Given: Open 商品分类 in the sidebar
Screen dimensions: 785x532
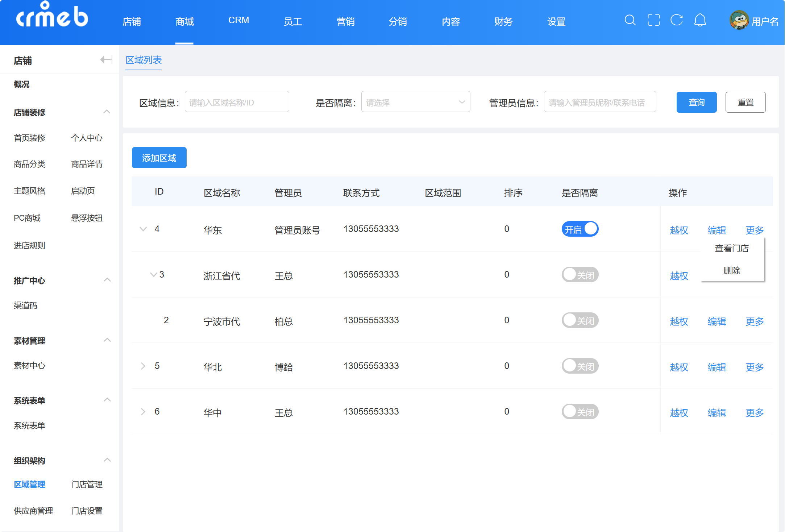Looking at the screenshot, I should pos(29,164).
